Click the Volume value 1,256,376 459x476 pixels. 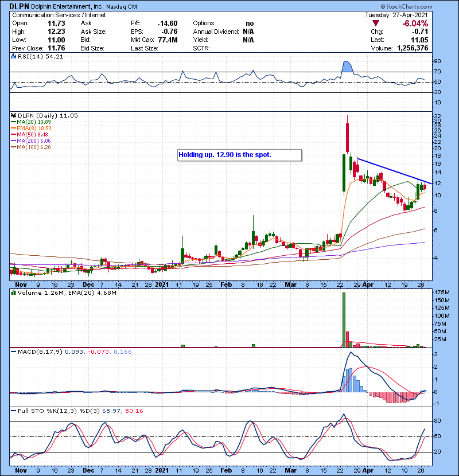tap(413, 48)
